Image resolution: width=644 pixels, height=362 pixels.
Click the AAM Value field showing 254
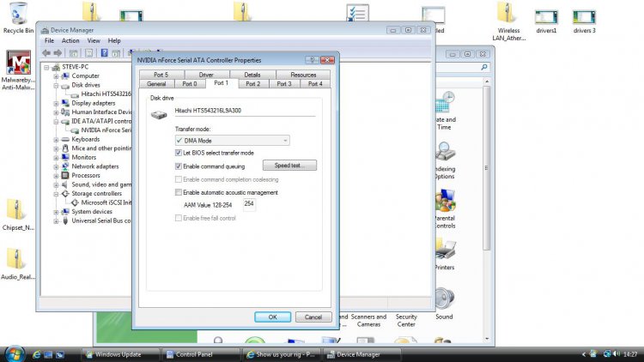point(249,204)
